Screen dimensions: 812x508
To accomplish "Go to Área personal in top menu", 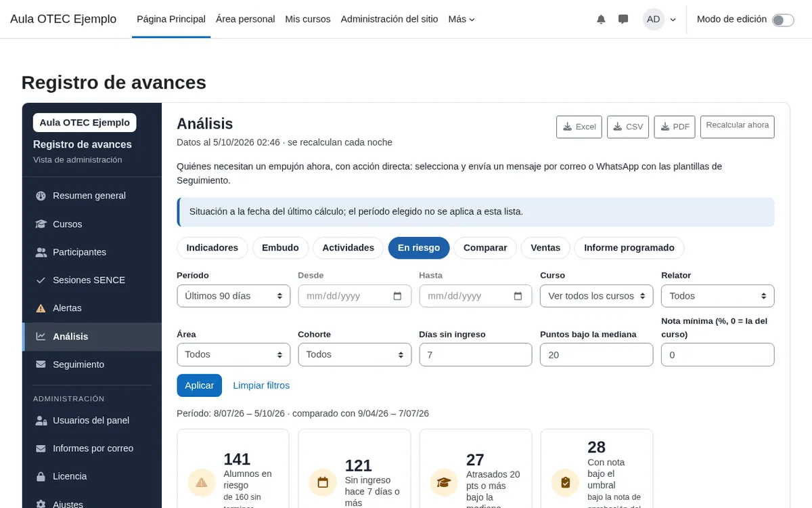I will (x=246, y=19).
